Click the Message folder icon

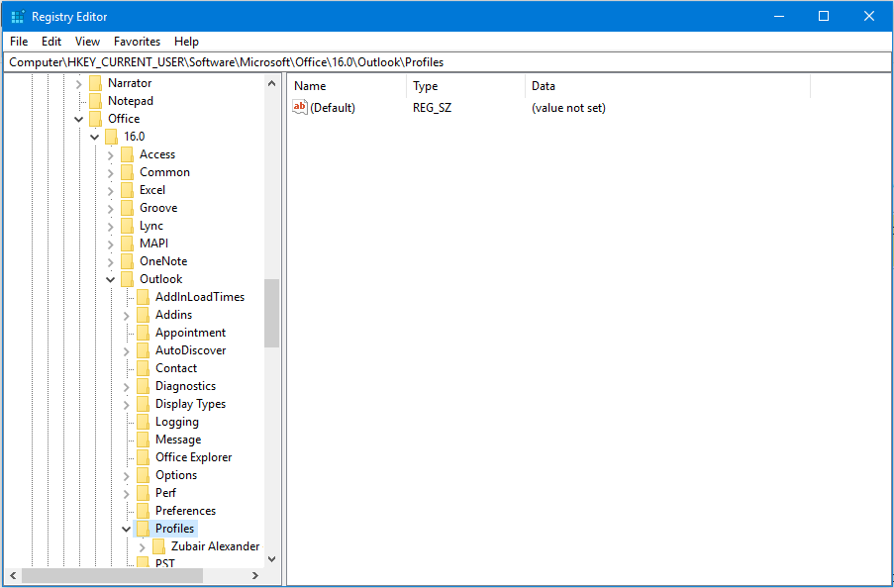(144, 440)
